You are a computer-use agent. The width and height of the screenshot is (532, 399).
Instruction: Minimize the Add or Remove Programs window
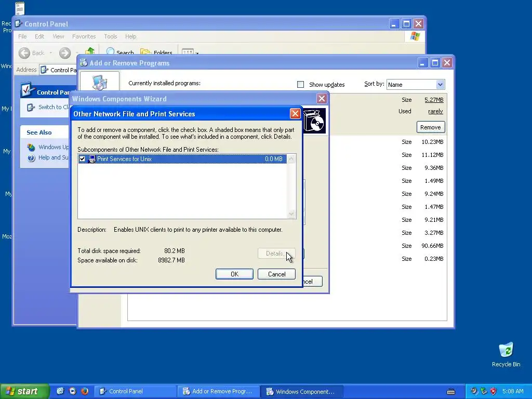tap(423, 63)
